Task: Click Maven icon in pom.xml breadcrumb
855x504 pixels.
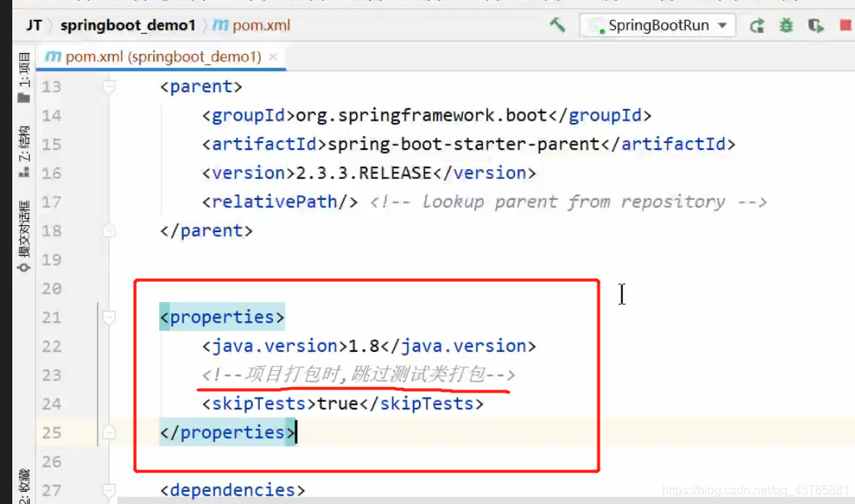Action: (x=221, y=25)
